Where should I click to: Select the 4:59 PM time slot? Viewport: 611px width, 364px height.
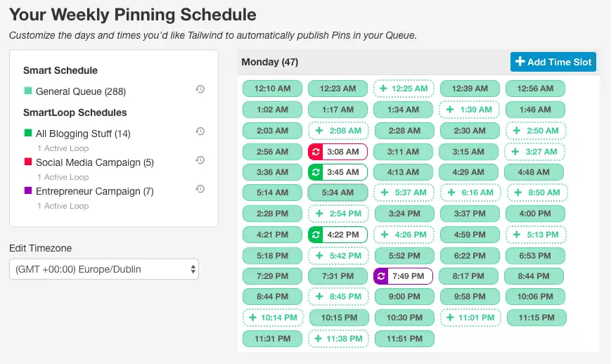point(470,235)
